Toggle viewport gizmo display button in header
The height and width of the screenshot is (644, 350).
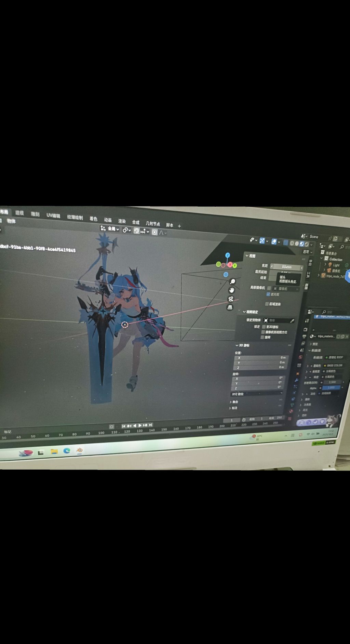262,241
